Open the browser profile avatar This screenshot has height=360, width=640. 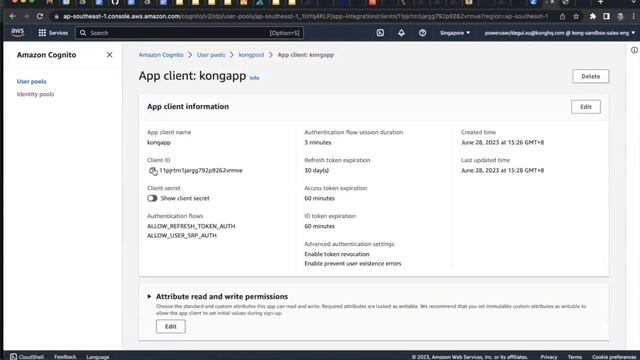tap(620, 16)
